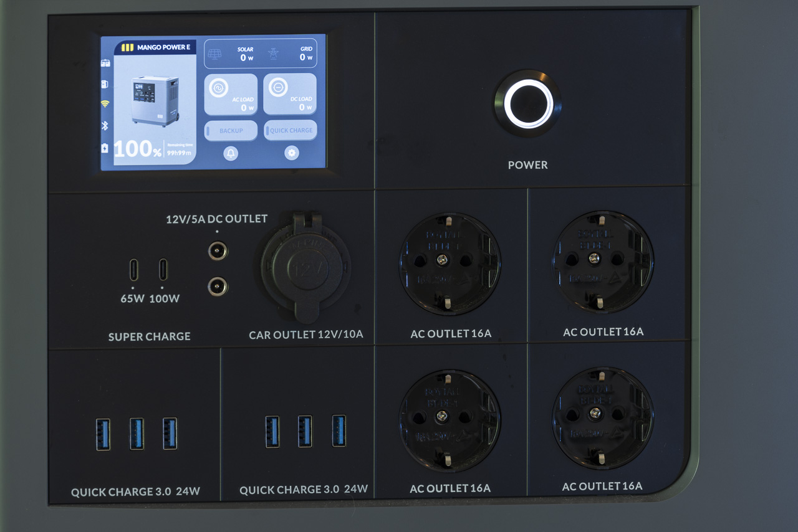Enable QUICK CHARGE on the display

point(290,131)
